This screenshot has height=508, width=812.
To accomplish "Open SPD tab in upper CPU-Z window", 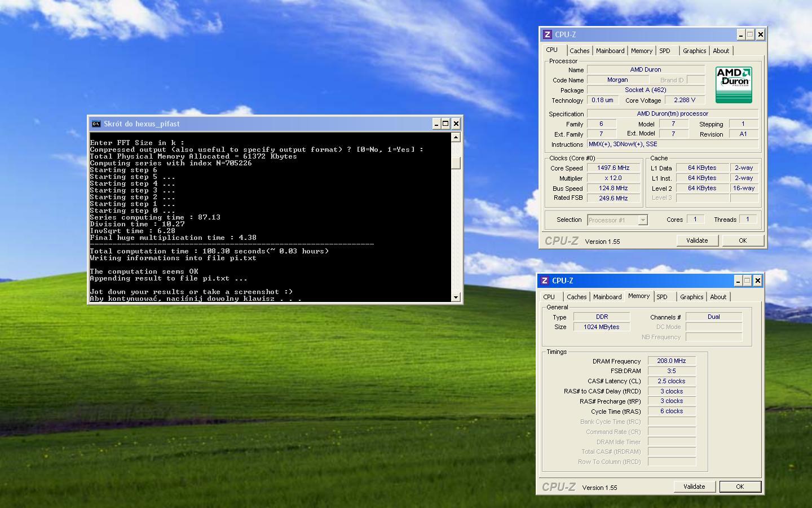I will (665, 51).
